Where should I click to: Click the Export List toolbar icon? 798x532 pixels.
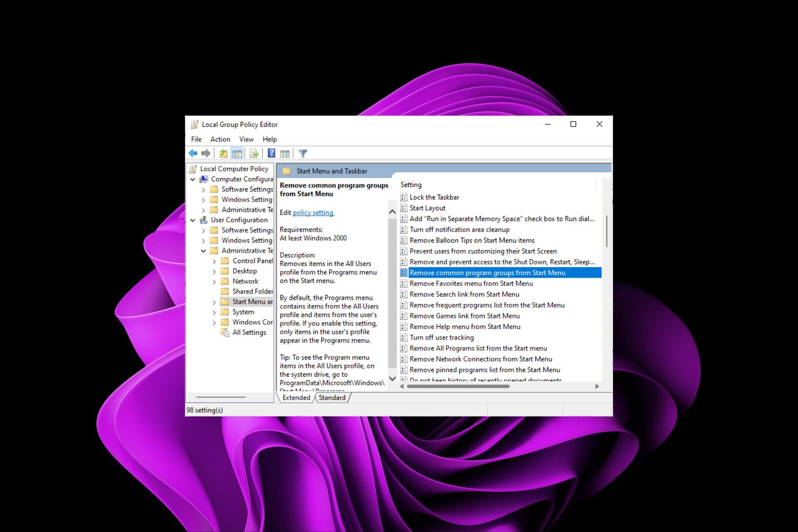[x=254, y=153]
